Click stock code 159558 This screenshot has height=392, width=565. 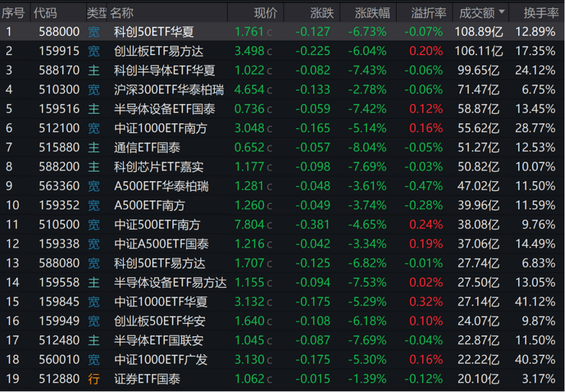pyautogui.click(x=59, y=282)
